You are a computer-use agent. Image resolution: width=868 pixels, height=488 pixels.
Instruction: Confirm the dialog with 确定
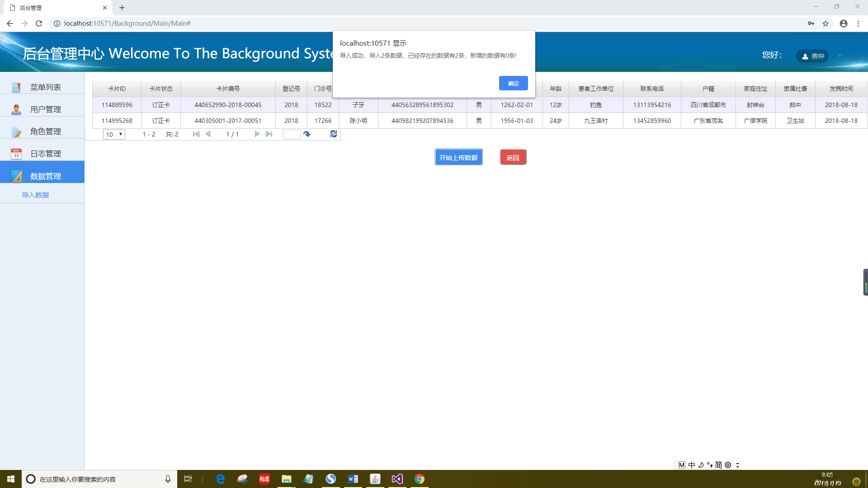click(x=513, y=84)
